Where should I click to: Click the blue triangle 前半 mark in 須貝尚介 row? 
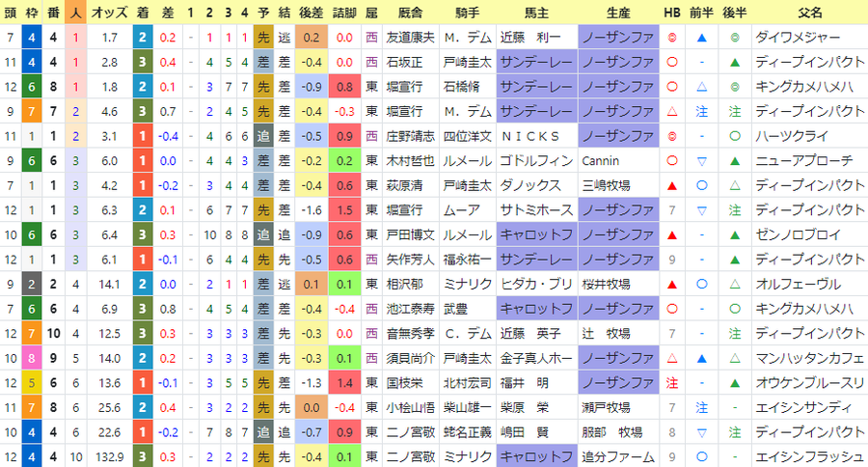pos(701,358)
